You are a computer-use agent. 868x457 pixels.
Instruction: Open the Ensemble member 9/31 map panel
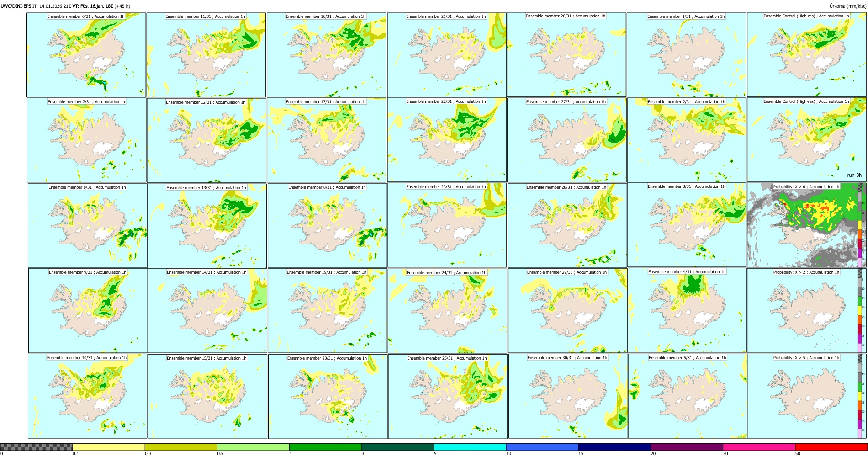point(88,311)
